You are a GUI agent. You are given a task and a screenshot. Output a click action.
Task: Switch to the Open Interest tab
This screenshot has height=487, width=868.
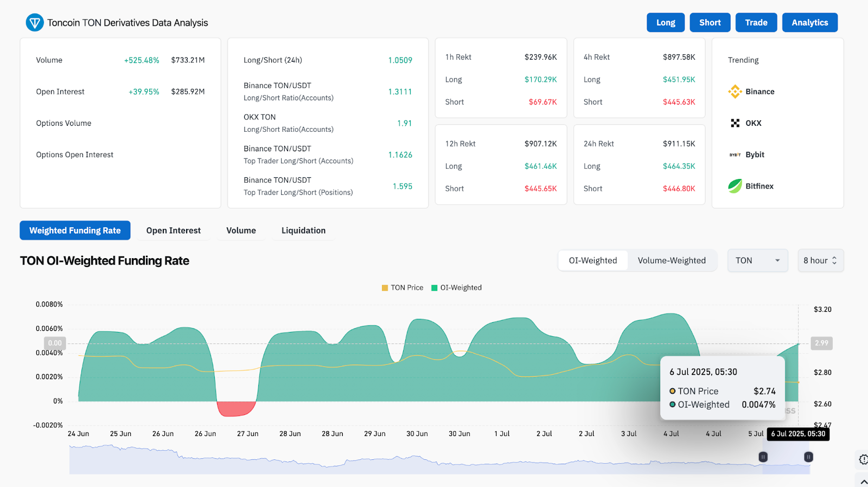174,230
